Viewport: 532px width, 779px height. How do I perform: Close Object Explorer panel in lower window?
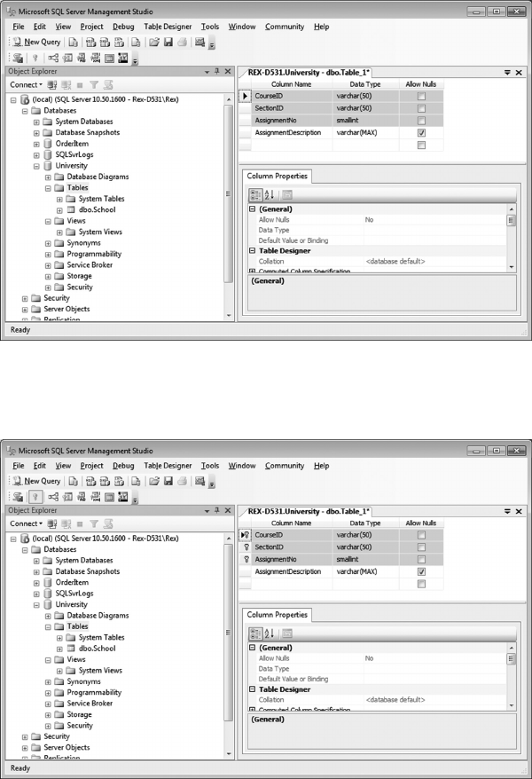click(x=228, y=511)
